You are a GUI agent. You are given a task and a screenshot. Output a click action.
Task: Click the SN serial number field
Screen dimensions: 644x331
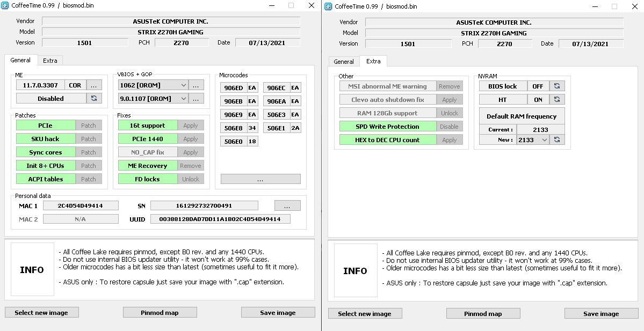(x=204, y=205)
